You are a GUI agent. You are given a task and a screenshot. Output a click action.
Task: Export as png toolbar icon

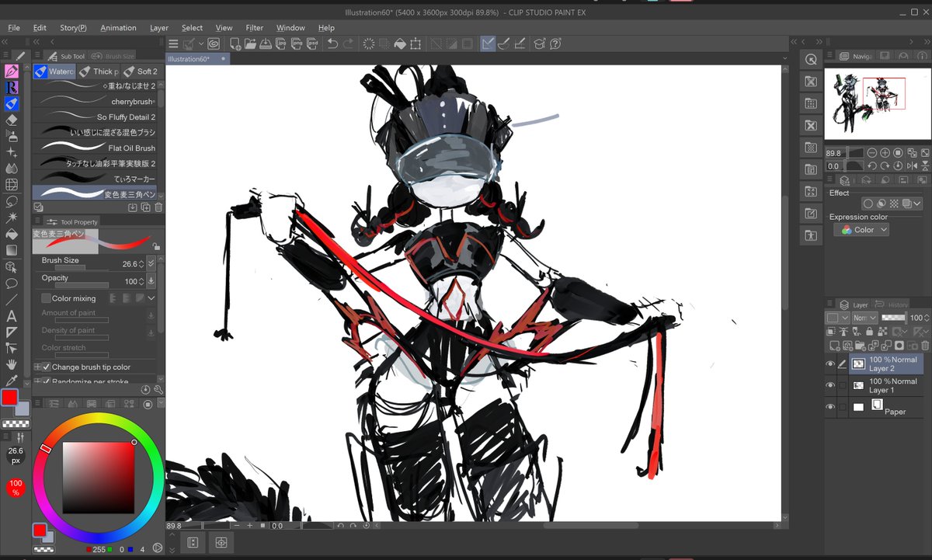tap(297, 44)
